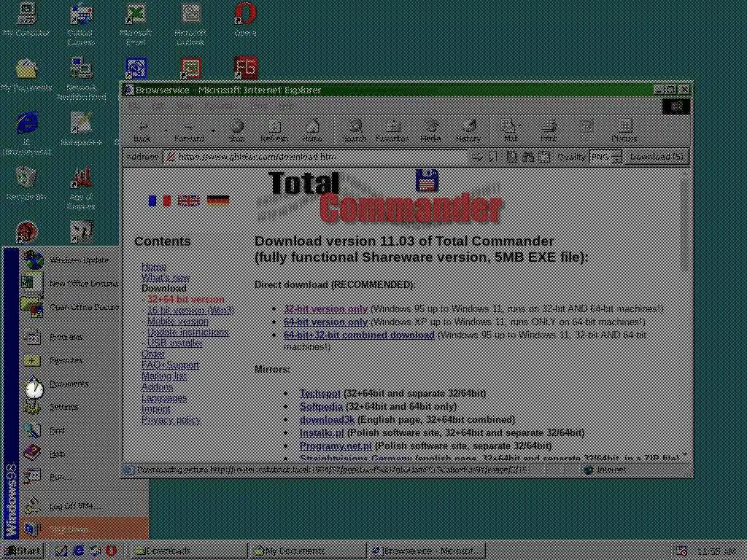Click the Start button on the taskbar
Viewport: 747px width, 560px height.
(23, 551)
